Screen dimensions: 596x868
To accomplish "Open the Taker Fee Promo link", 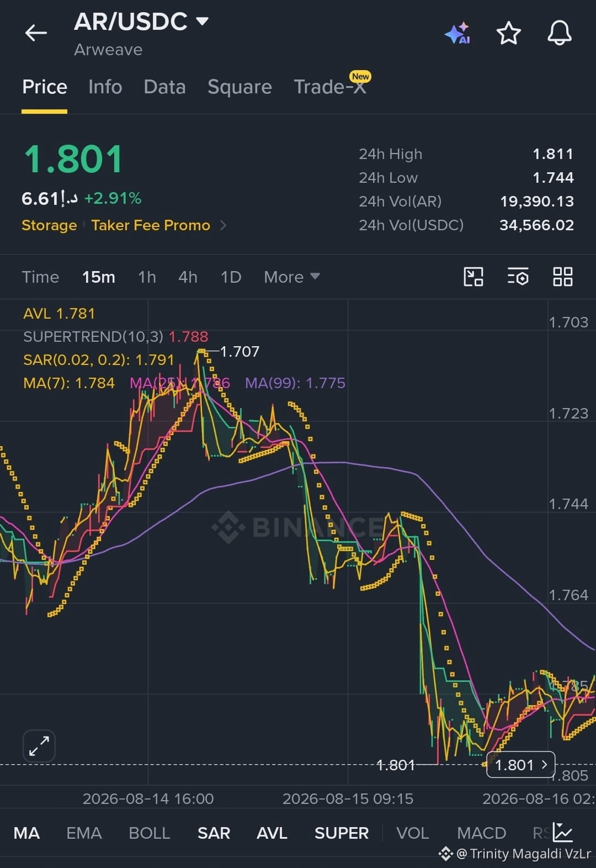I will [151, 225].
